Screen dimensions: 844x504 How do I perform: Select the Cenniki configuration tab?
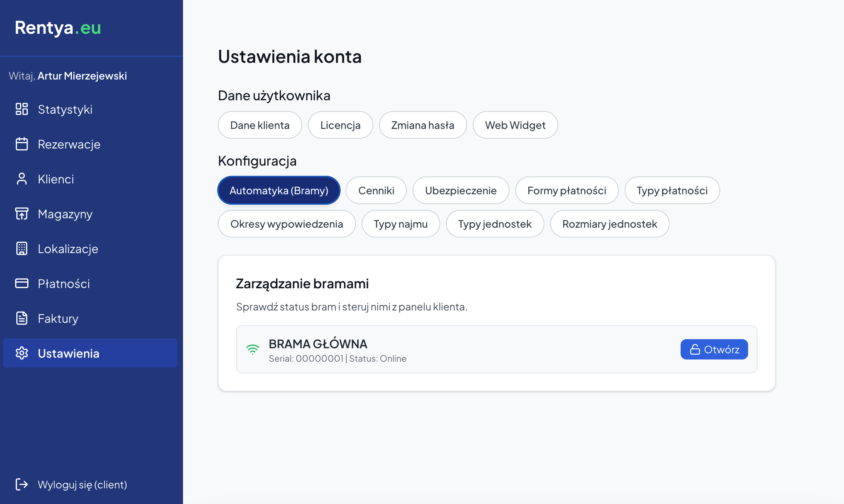coord(376,191)
